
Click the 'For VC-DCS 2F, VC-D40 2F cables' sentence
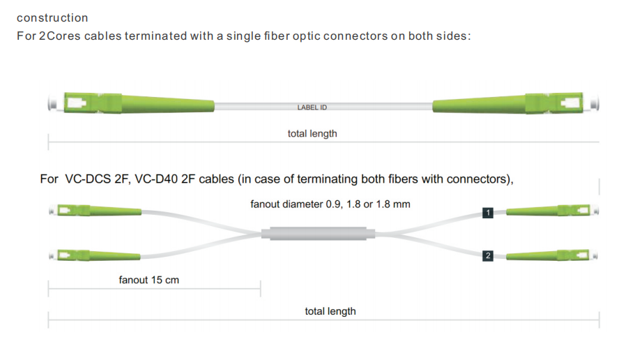277,179
